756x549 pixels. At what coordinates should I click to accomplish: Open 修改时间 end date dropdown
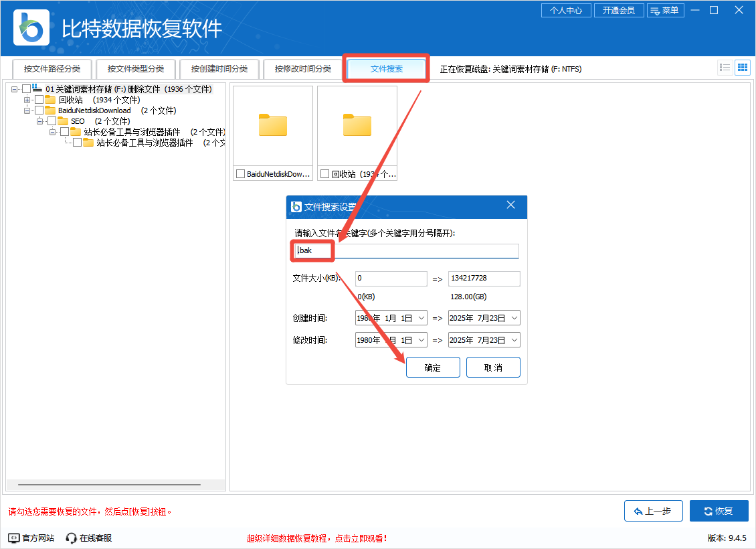coord(514,340)
